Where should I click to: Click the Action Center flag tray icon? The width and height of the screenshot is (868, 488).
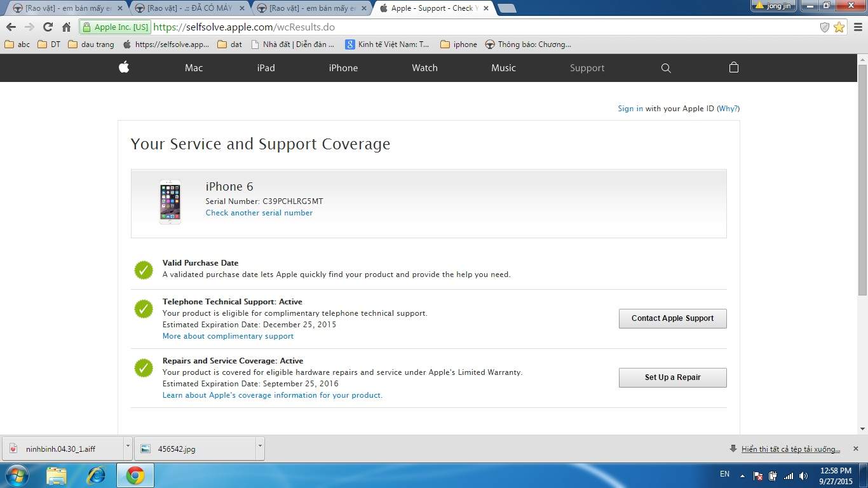tap(758, 475)
